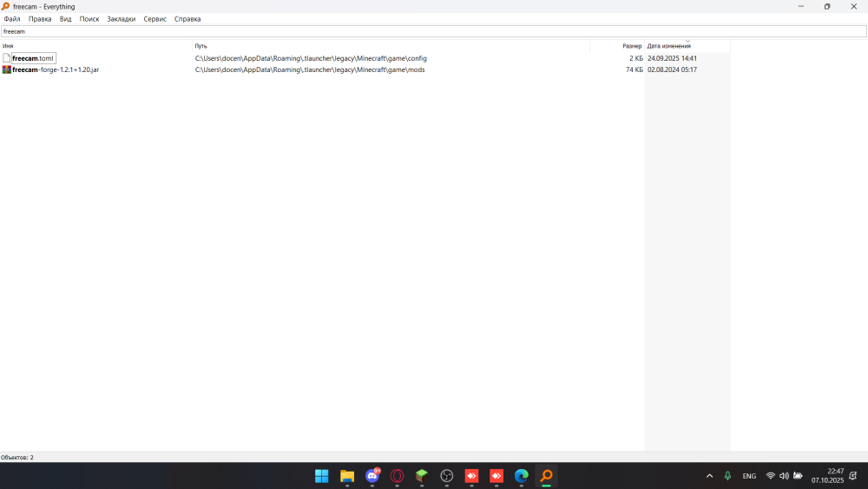Open the Файл menu

[12, 19]
